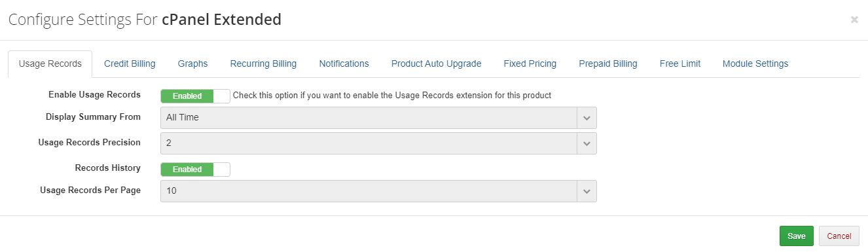Click the dialog title Configure Settings For cPanel Extended

(145, 20)
